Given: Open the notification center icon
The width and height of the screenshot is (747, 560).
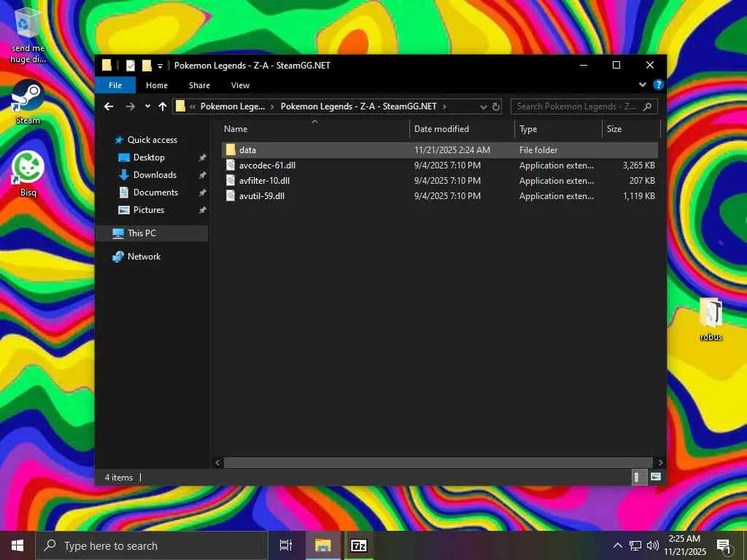Looking at the screenshot, I should (724, 547).
